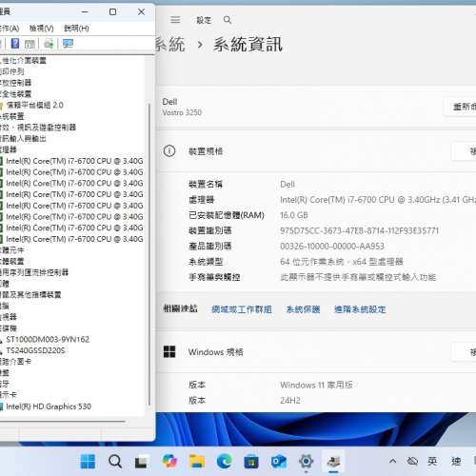Click the IME mode indicator right of 英
This screenshot has width=476, height=476.
tap(456, 461)
